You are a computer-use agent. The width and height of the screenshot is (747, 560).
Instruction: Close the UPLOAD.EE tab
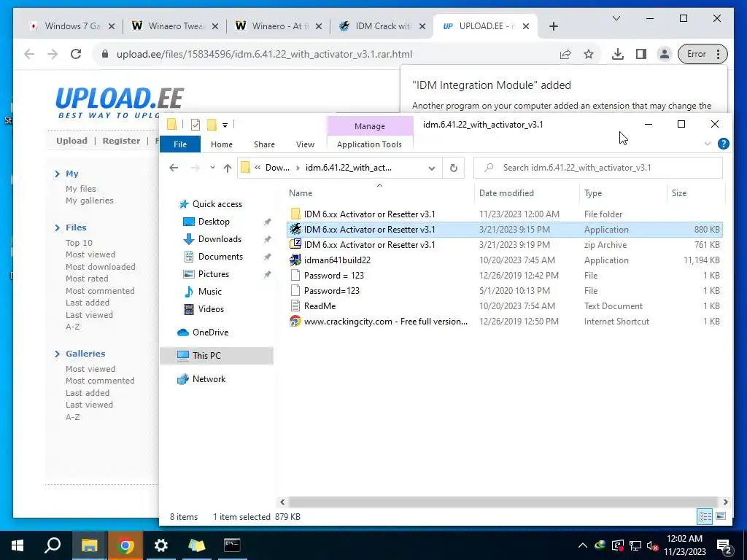525,26
